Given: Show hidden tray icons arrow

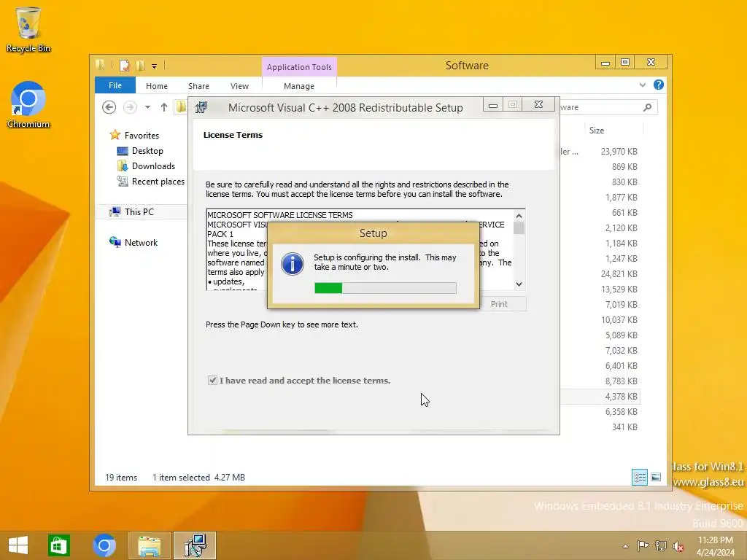Looking at the screenshot, I should [625, 546].
